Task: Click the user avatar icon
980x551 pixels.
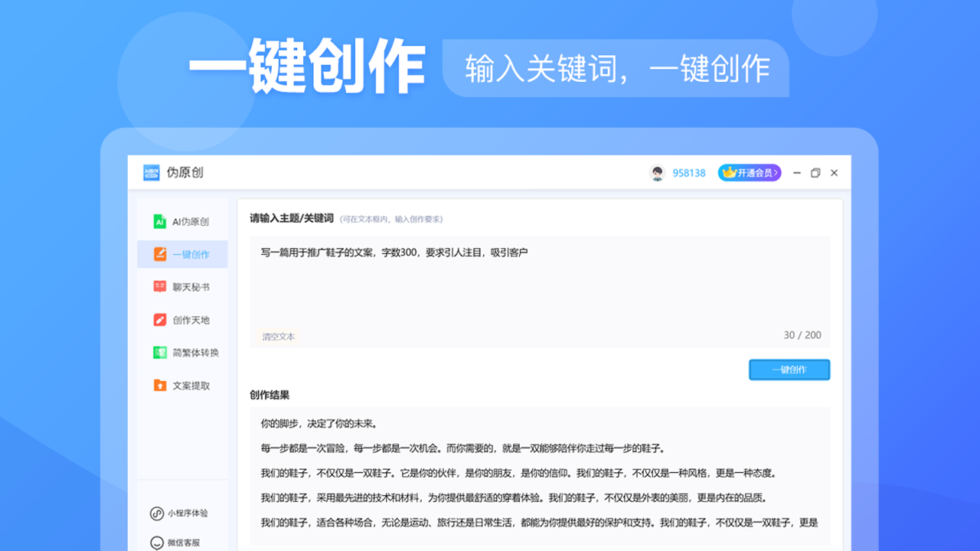Action: (657, 173)
